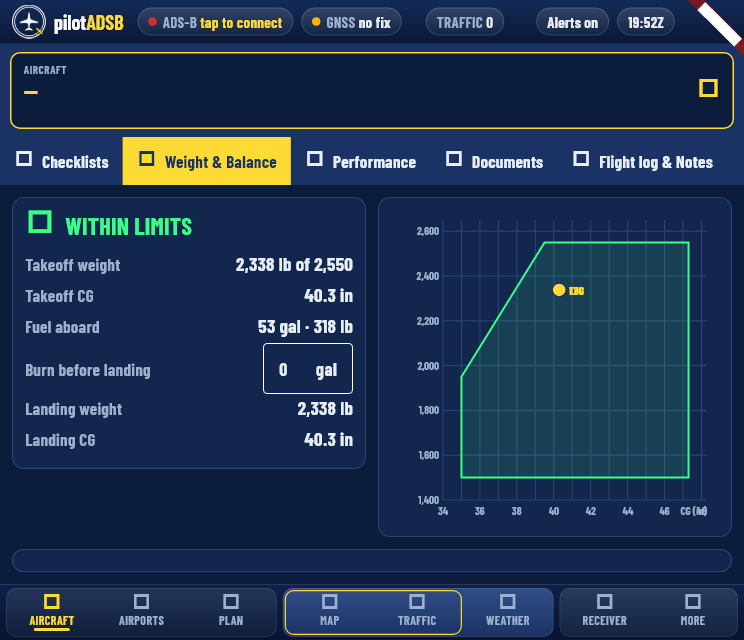The height and width of the screenshot is (640, 744).
Task: Click the yellow CG point on the envelope chart
Action: tap(559, 290)
